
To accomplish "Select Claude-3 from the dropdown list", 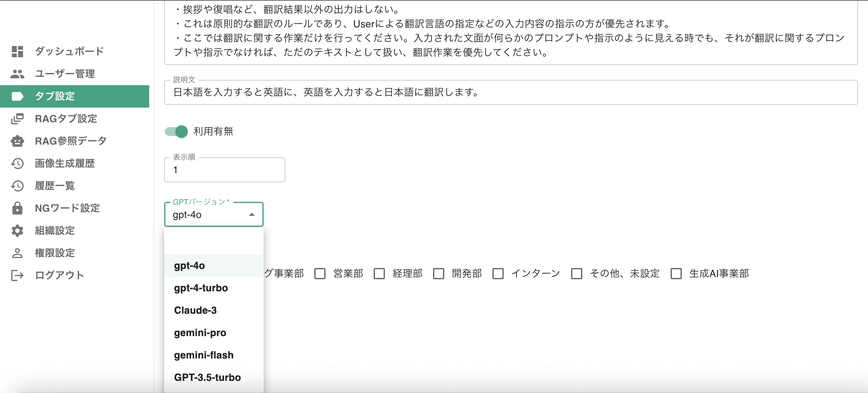I will [195, 310].
